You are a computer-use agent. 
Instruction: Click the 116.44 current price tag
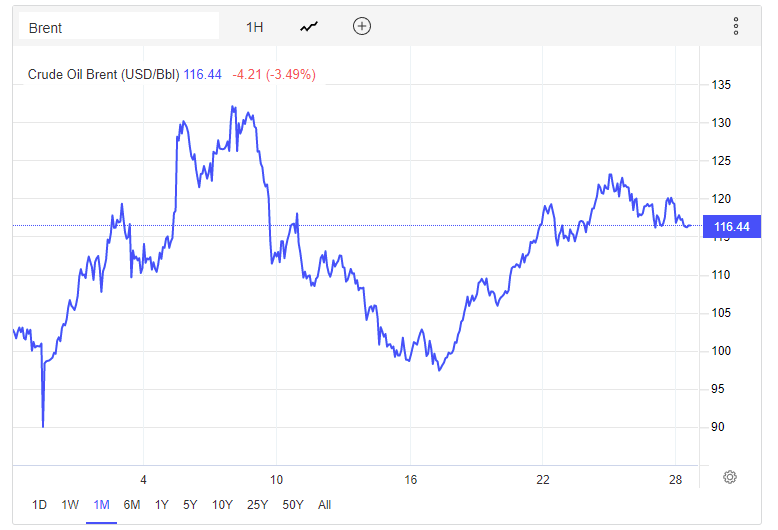click(x=732, y=229)
